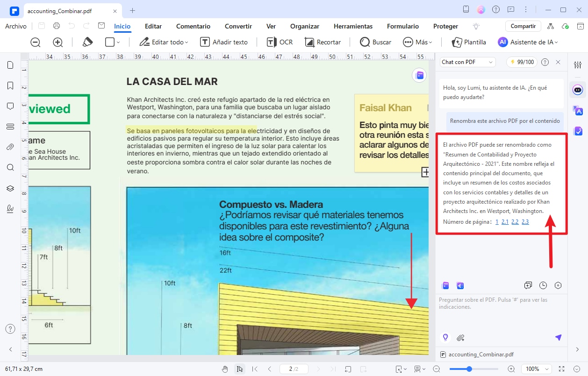Open the Chat con PDF dropdown
Image resolution: width=588 pixels, height=376 pixels.
pos(467,62)
